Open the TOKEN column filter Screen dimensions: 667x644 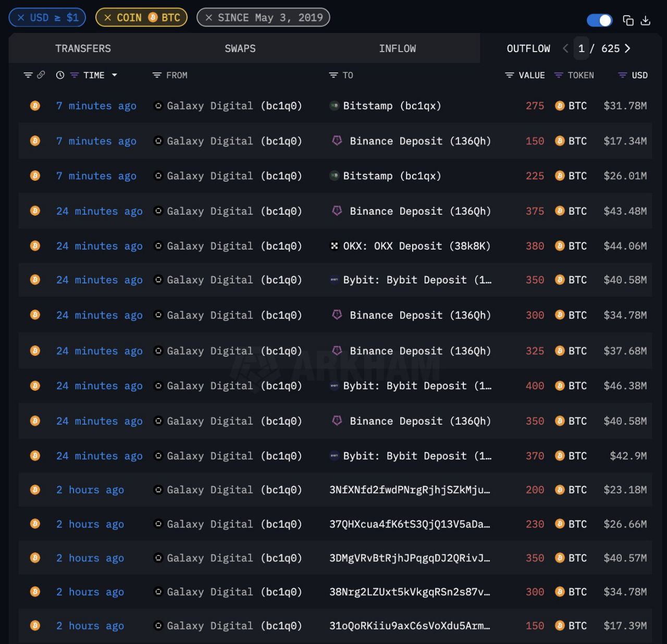tap(559, 75)
